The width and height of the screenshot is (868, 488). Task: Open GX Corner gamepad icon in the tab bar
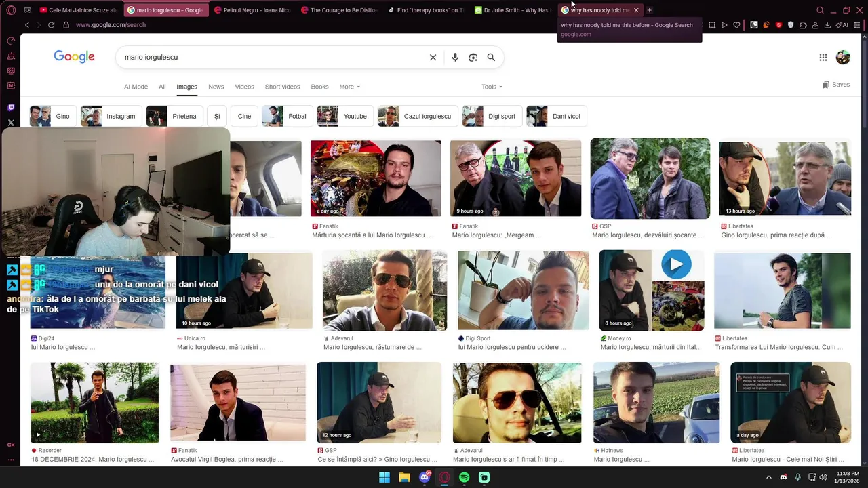point(27,10)
